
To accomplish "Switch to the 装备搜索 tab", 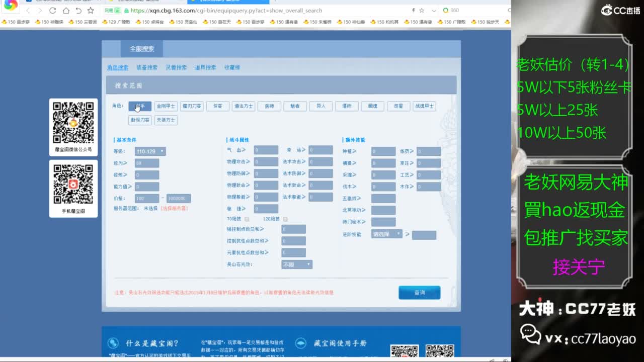I will pos(146,67).
